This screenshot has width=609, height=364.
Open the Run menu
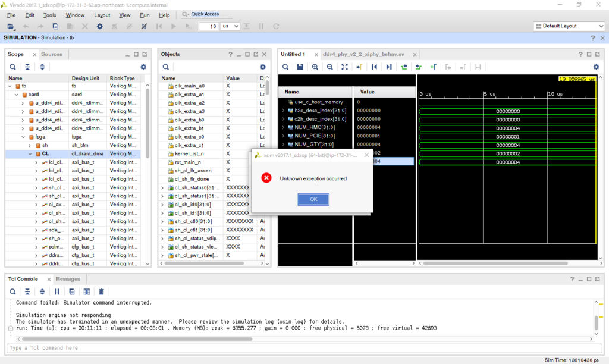point(145,15)
